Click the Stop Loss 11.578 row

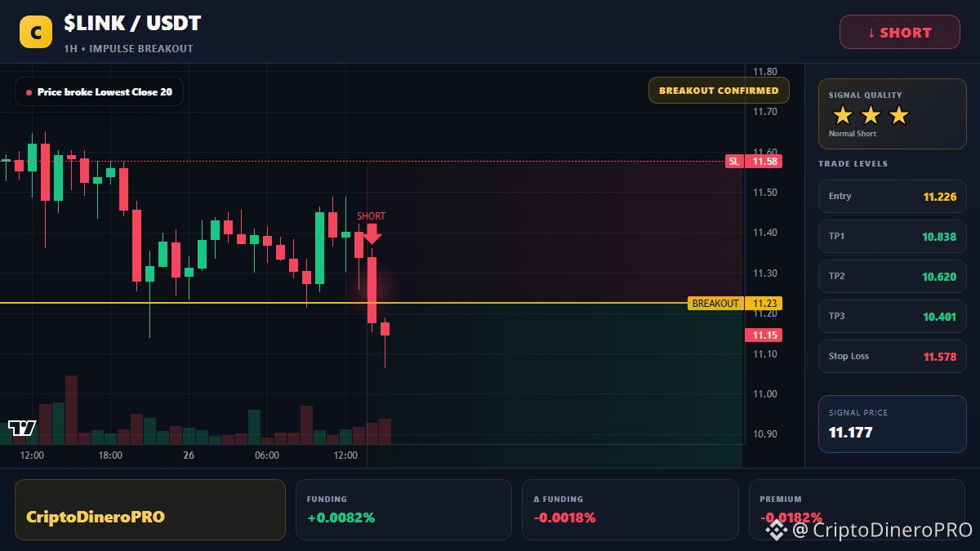click(x=892, y=356)
